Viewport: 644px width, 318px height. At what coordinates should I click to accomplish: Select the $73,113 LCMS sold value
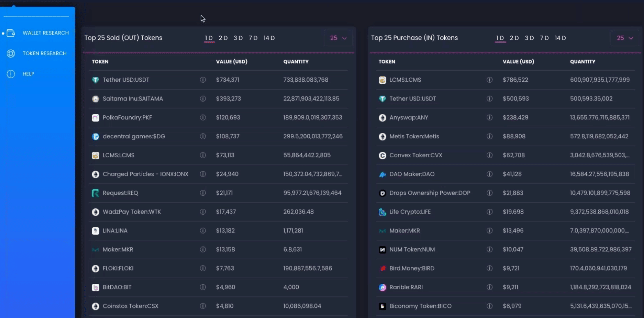(225, 155)
